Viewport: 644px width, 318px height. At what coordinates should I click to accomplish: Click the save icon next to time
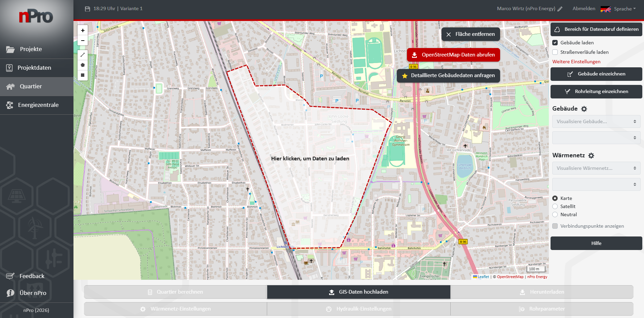87,9
